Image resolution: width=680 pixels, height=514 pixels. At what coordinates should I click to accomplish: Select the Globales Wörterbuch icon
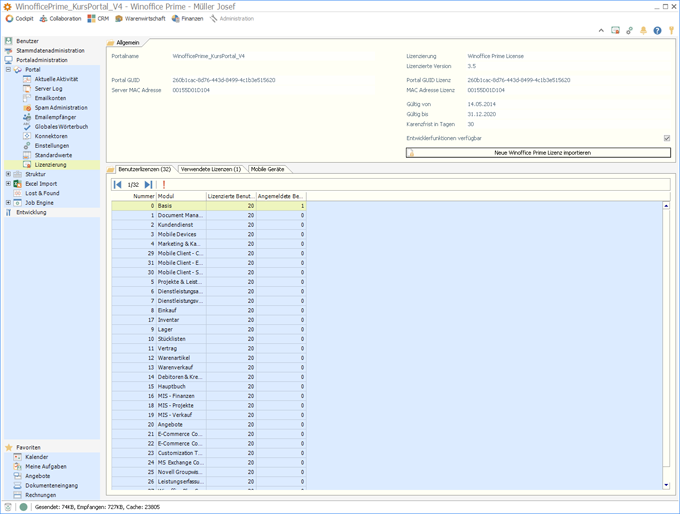pyautogui.click(x=27, y=127)
